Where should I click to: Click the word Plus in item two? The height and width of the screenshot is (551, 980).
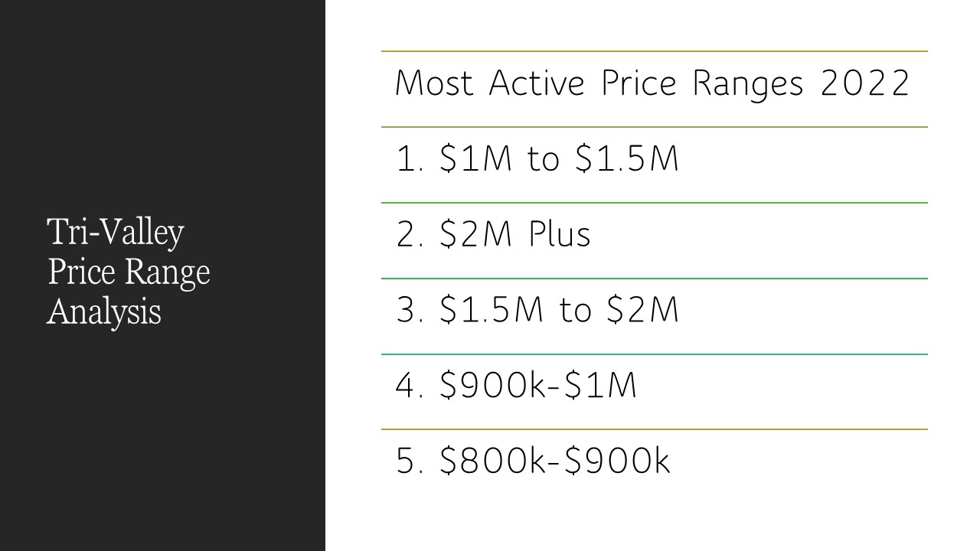point(560,235)
